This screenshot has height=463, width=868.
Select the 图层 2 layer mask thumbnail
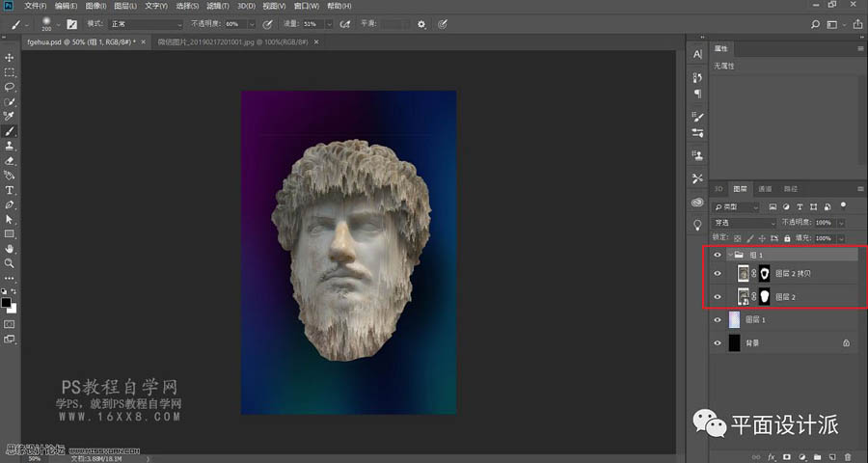point(764,296)
